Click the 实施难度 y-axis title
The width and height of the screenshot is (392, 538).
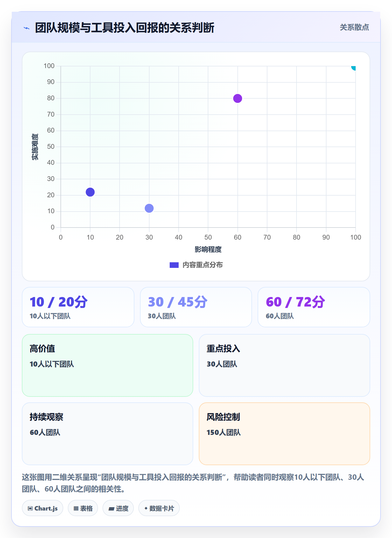pyautogui.click(x=35, y=147)
